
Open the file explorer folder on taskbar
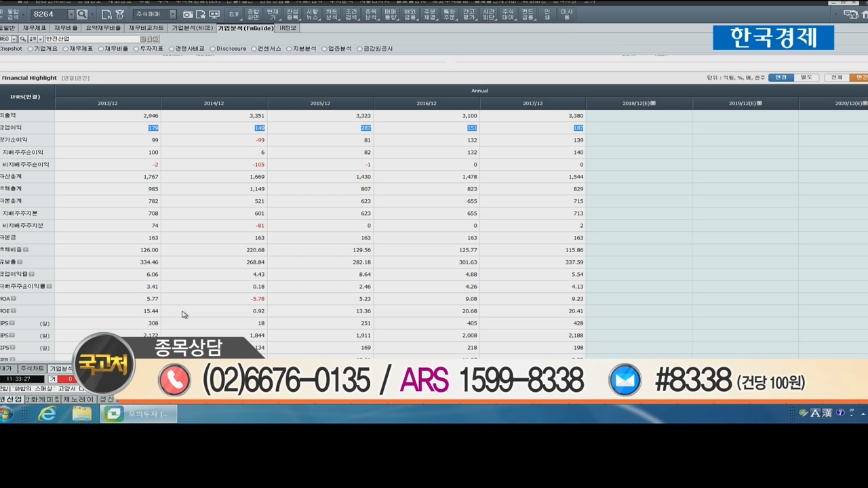point(82,413)
